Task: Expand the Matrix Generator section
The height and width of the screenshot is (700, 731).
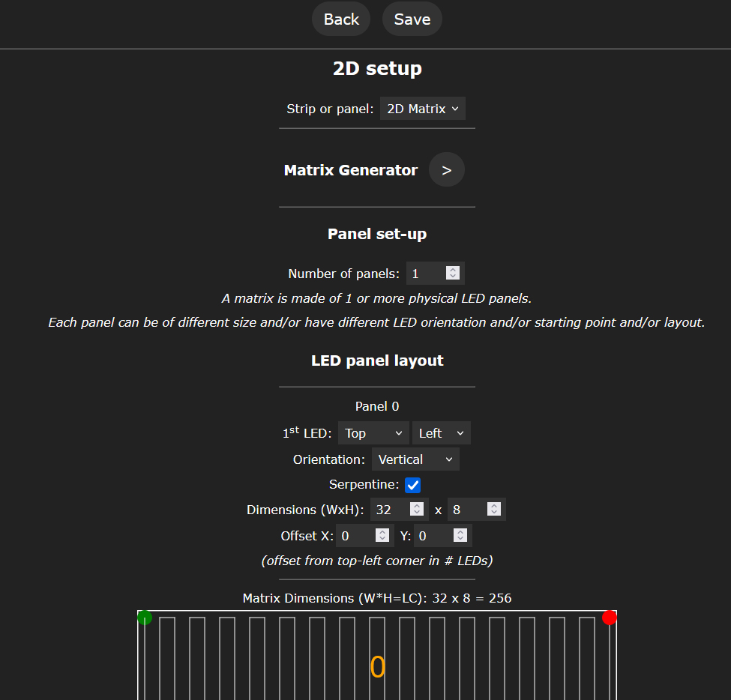Action: coord(446,170)
